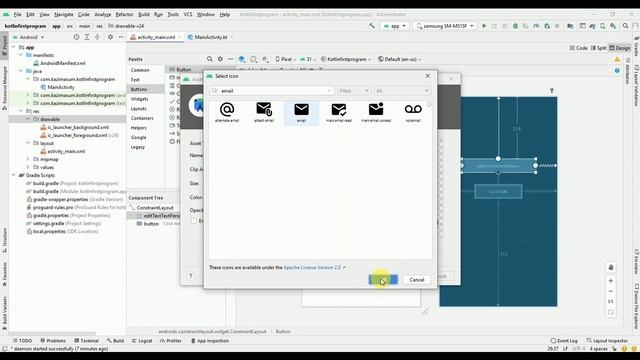Switch to the activity_main.xml tab
This screenshot has height=360, width=640.
pos(156,37)
